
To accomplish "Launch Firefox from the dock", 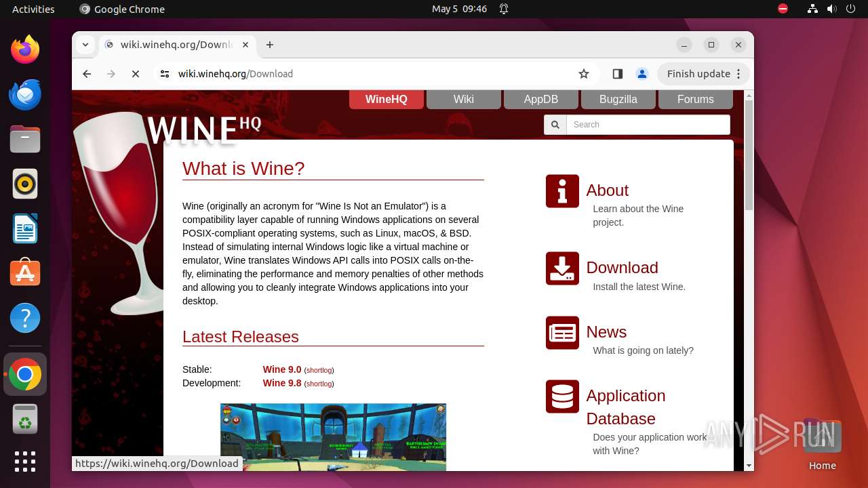I will click(x=25, y=49).
